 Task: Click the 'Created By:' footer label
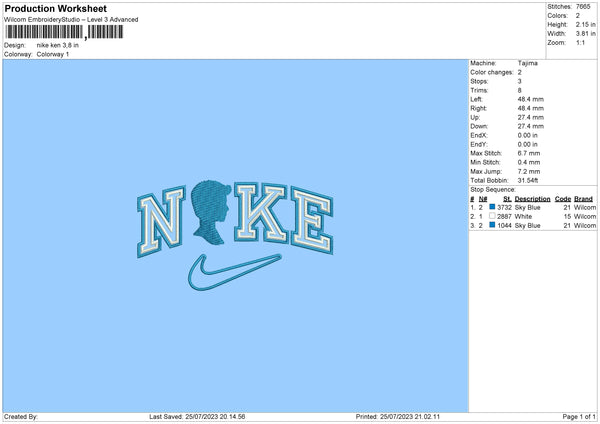coord(21,417)
